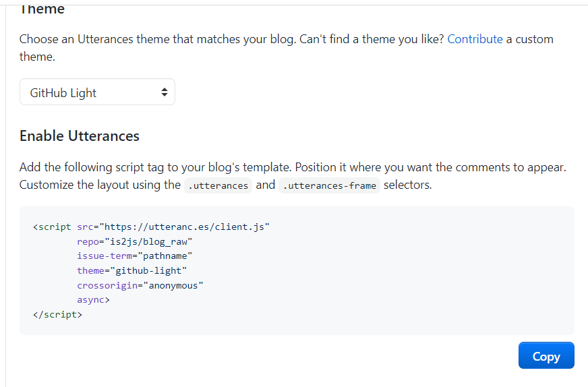Viewport: 588px width, 387px height.
Task: Click the crossorigin="anonymous" code line
Action: tap(140, 285)
